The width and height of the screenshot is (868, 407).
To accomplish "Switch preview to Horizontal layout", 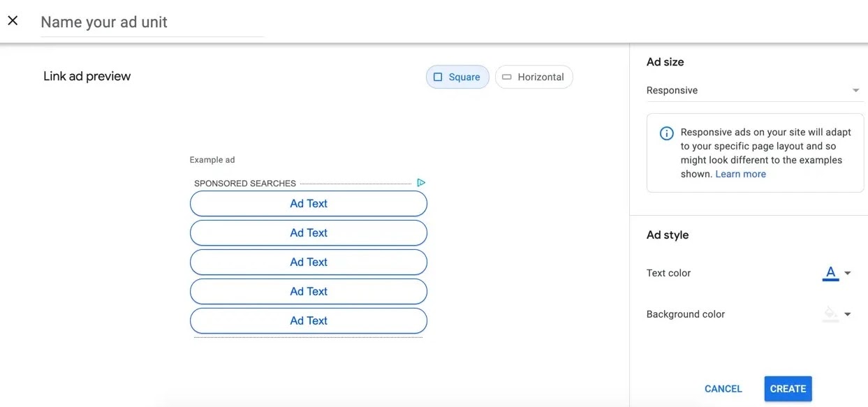I will 534,77.
